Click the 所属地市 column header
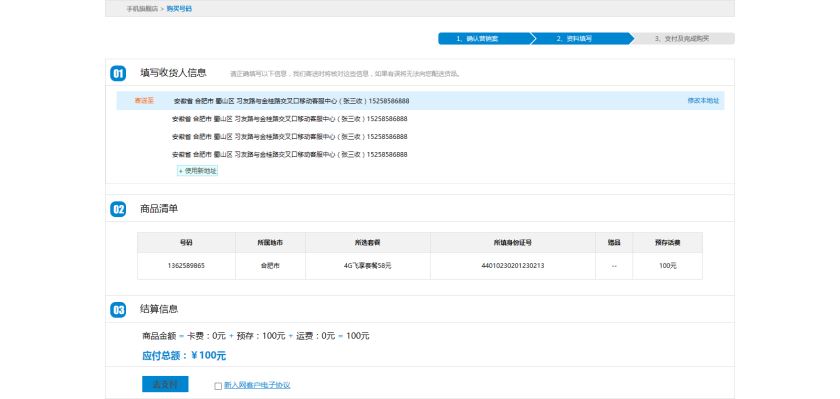This screenshot has width=840, height=399. (270, 243)
